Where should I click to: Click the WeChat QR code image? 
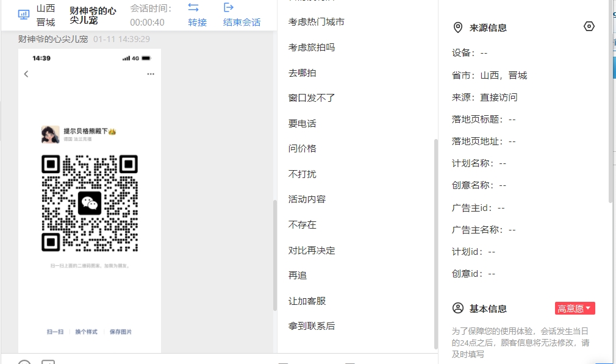click(x=90, y=203)
